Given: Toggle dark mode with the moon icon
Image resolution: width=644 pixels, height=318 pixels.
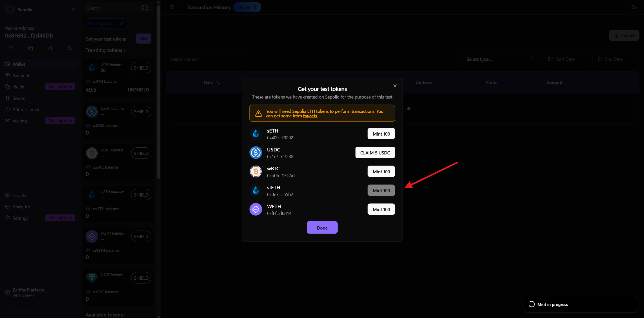Looking at the screenshot, I should (x=634, y=7).
